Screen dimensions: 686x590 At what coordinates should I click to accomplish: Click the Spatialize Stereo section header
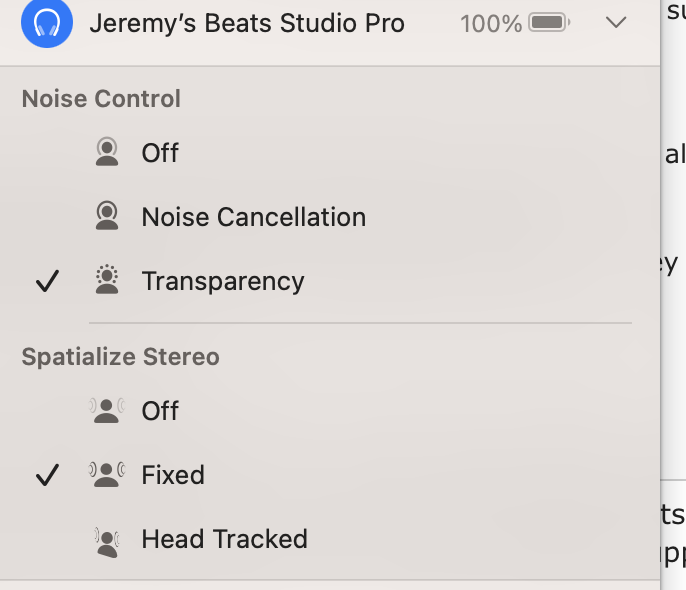click(120, 357)
